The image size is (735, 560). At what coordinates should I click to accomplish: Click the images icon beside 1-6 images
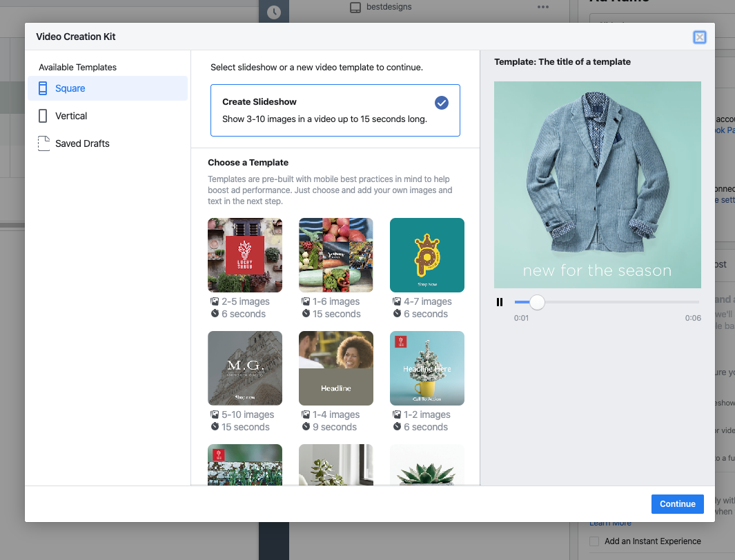pos(306,301)
